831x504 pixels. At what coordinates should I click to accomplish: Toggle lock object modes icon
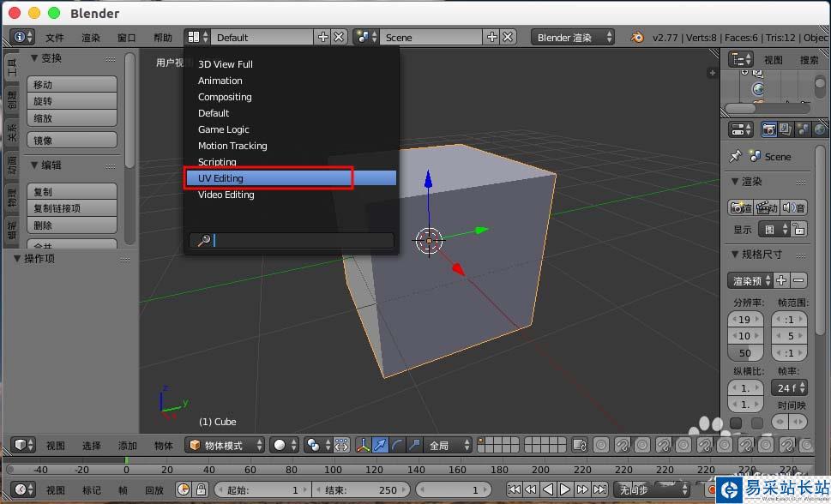click(580, 445)
